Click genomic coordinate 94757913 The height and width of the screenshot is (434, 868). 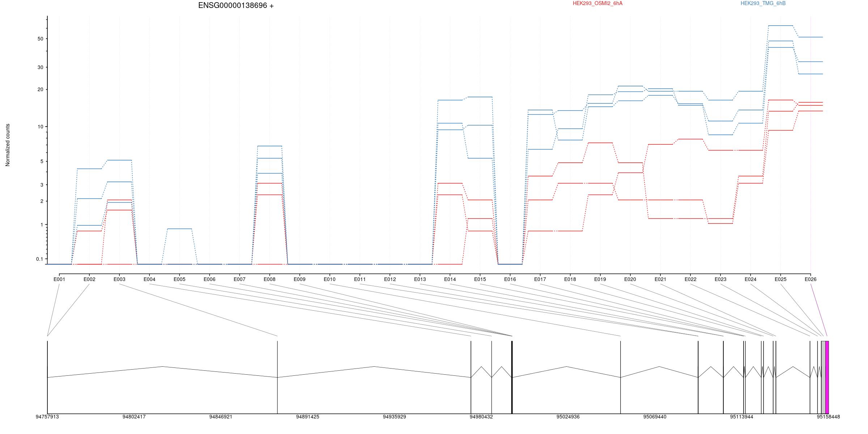tap(47, 417)
